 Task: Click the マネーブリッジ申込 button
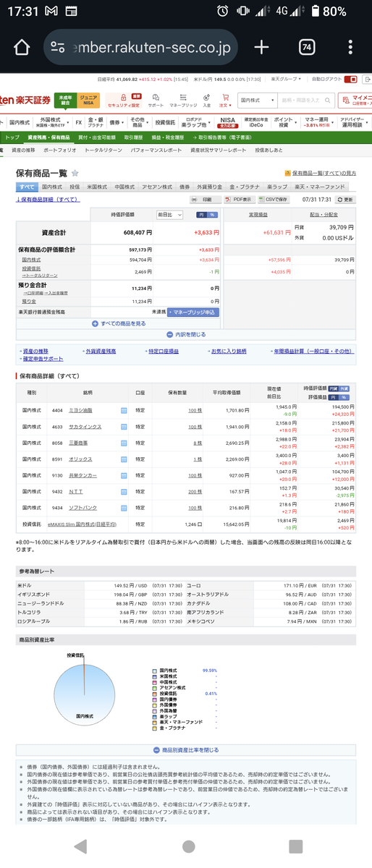coord(193,312)
